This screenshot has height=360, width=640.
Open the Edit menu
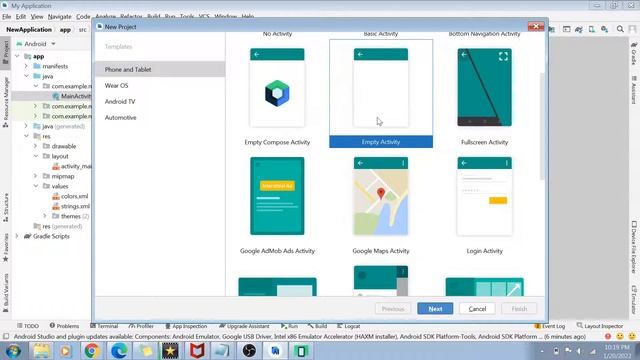point(21,17)
